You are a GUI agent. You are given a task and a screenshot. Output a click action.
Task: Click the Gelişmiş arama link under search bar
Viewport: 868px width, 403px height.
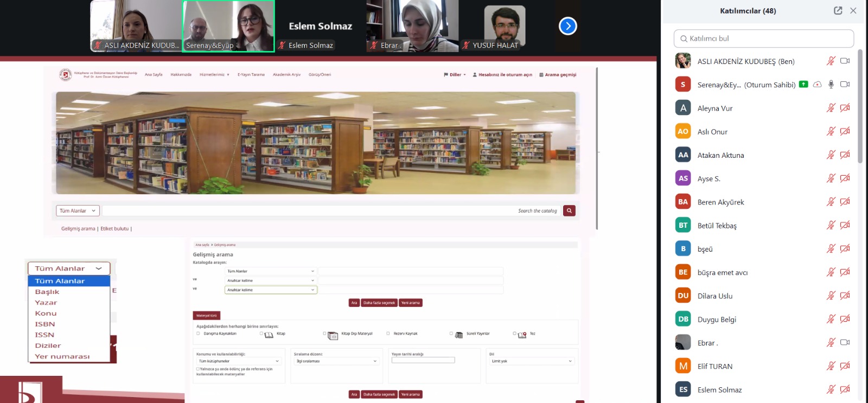tap(78, 229)
